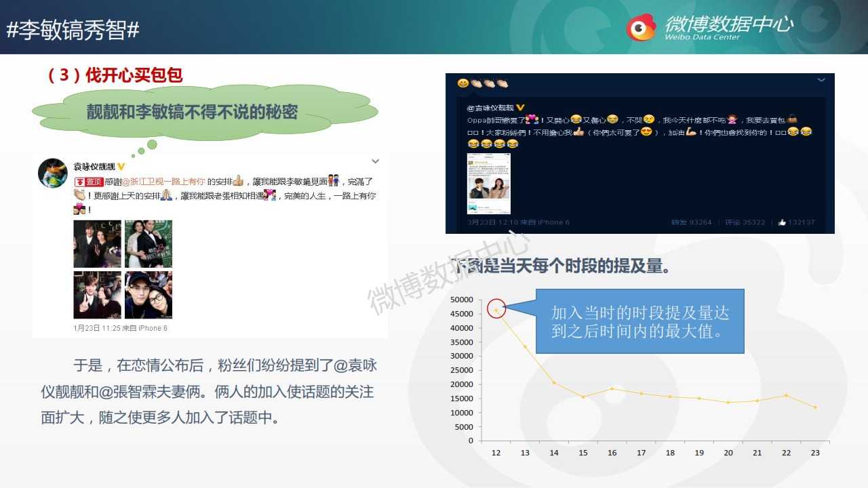This screenshot has width=868, height=488.
Task: Click the handbag emoji in the dark post
Action: click(791, 119)
